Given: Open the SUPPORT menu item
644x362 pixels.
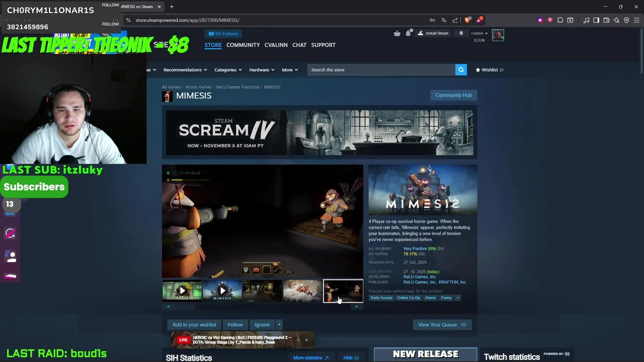Looking at the screenshot, I should 323,45.
